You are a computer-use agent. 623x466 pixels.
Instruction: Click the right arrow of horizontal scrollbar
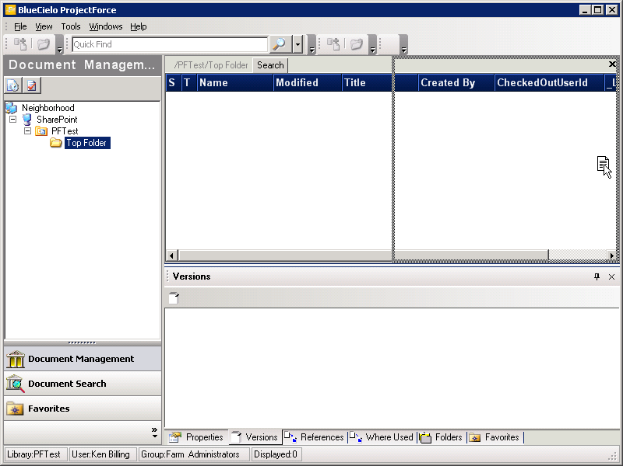click(x=612, y=255)
